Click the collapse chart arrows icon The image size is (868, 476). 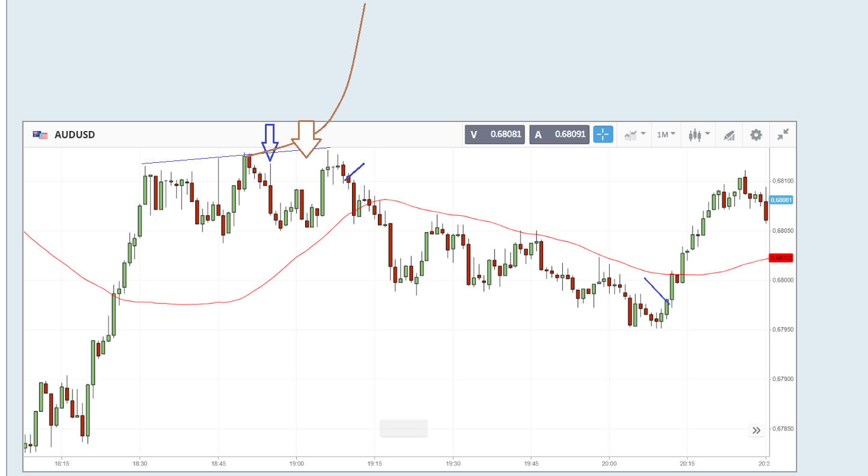click(783, 135)
